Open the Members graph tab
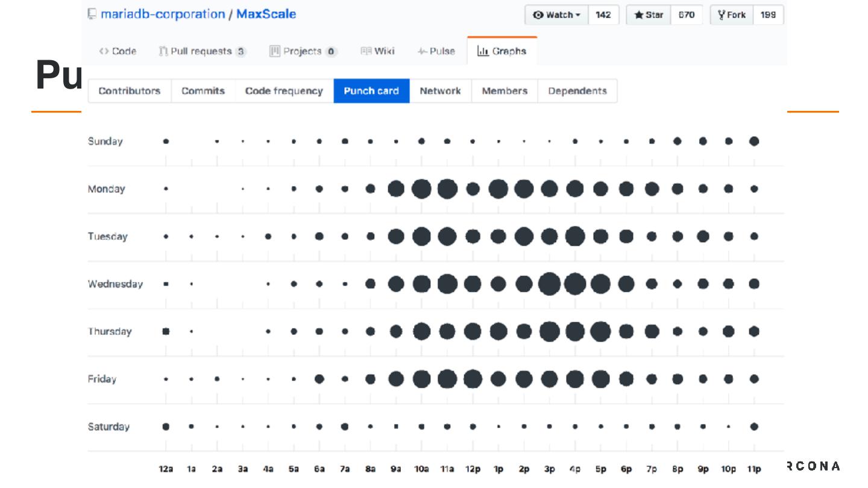The height and width of the screenshot is (488, 868). click(505, 91)
